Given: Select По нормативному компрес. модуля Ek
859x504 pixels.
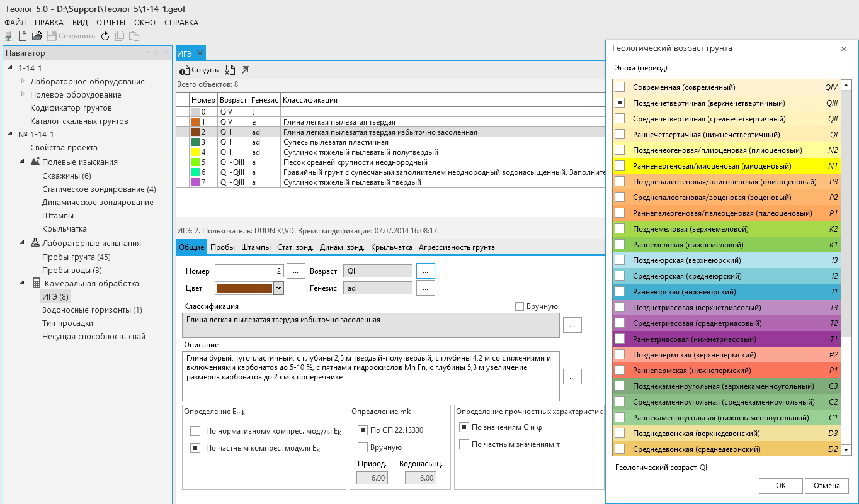Looking at the screenshot, I should click(195, 431).
